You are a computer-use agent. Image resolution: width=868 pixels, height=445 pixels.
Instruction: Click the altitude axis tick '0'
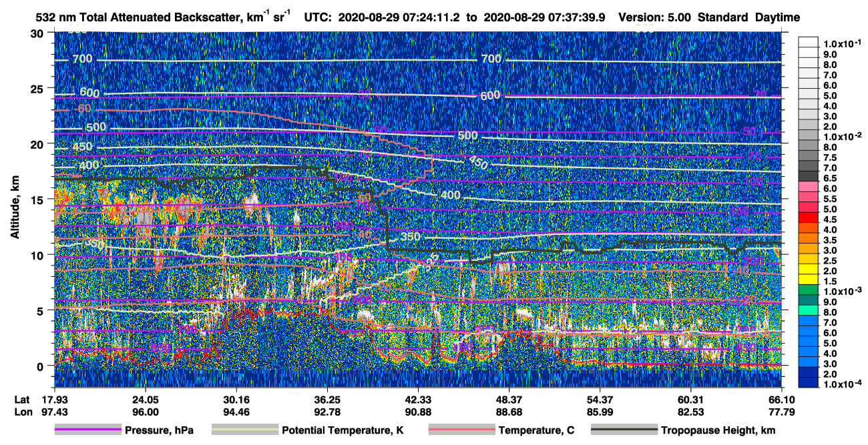[x=41, y=366]
